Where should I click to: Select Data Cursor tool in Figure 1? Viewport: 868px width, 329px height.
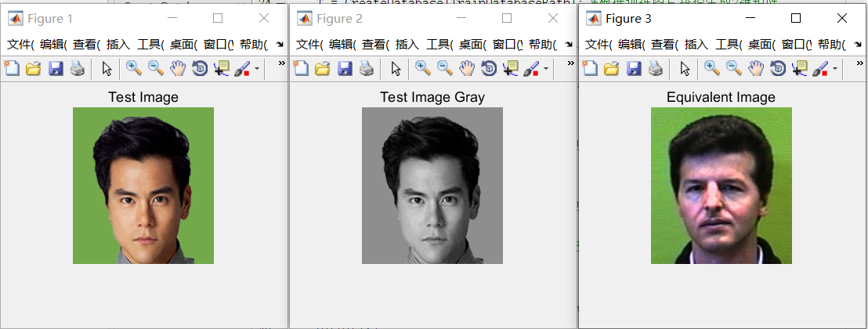(221, 69)
